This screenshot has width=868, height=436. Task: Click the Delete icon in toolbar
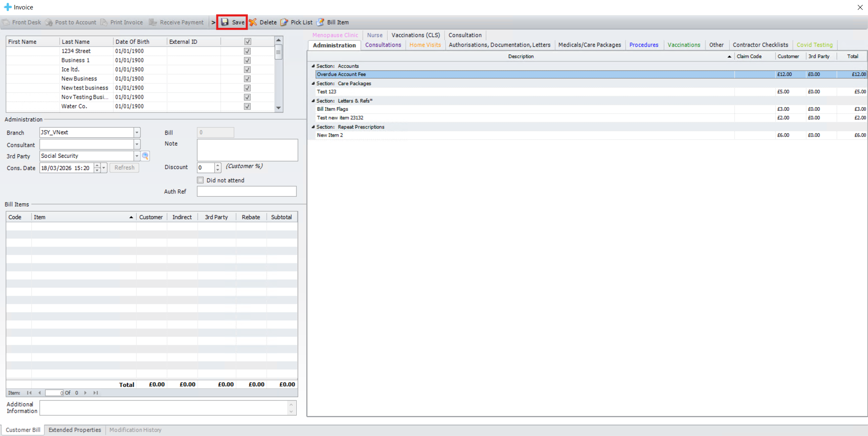click(x=253, y=22)
